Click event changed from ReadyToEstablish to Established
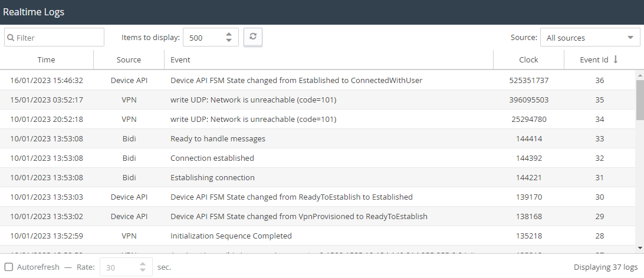Image resolution: width=644 pixels, height=278 pixels. [291, 197]
